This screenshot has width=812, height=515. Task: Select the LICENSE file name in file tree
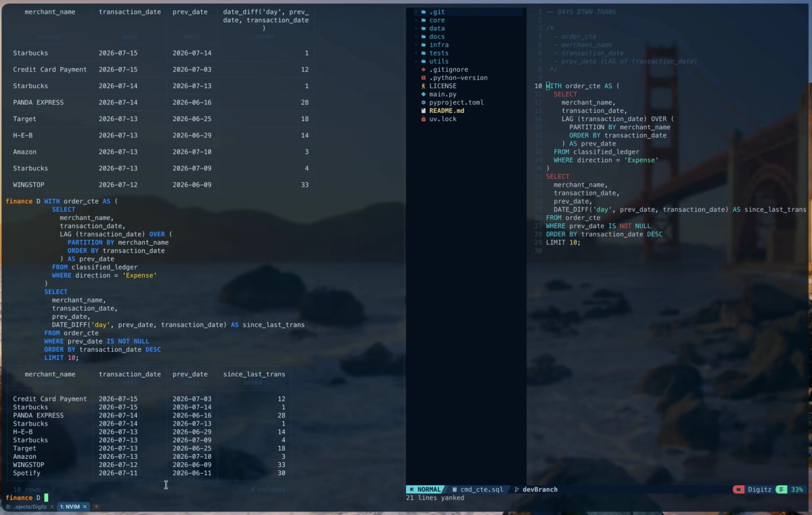coord(443,86)
